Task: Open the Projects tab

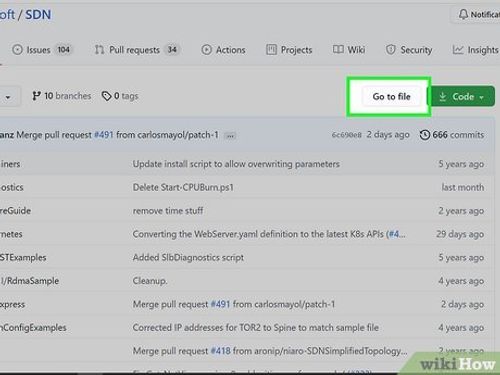Action: [289, 50]
